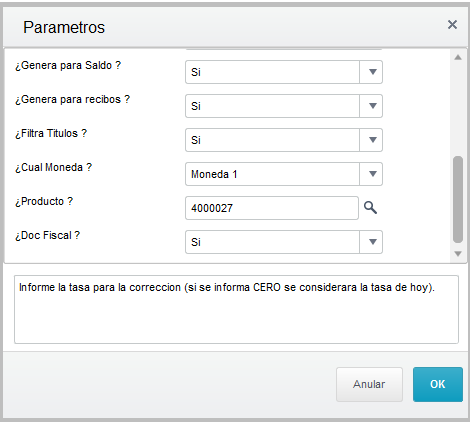Click the vertical scrollbar thumb

tap(458, 199)
